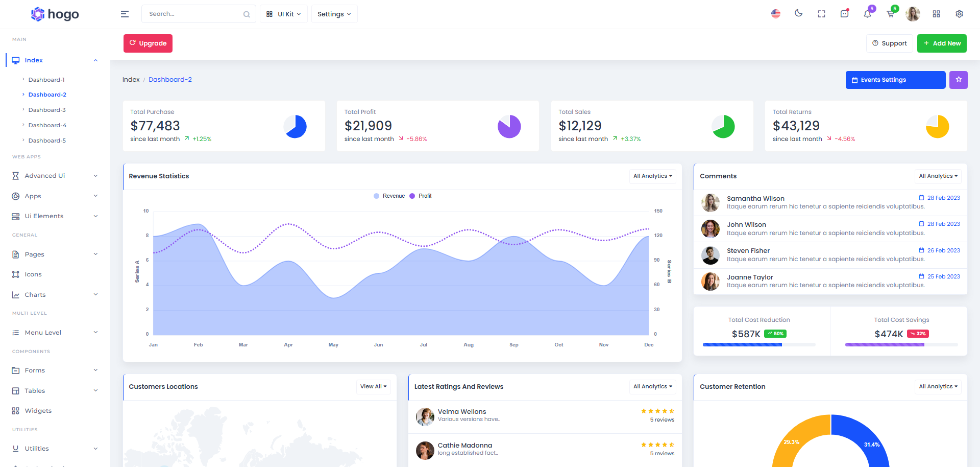The image size is (980, 467).
Task: Click the hogo logo
Action: click(x=55, y=14)
